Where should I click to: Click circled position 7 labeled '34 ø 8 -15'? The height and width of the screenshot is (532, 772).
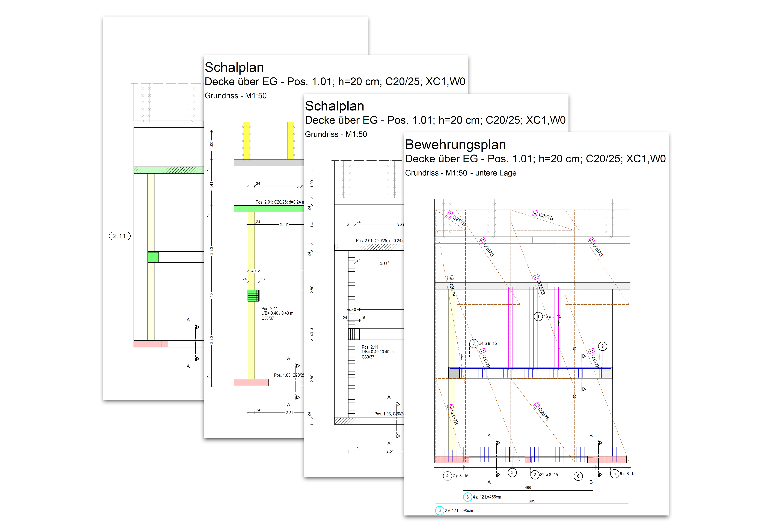pyautogui.click(x=474, y=343)
